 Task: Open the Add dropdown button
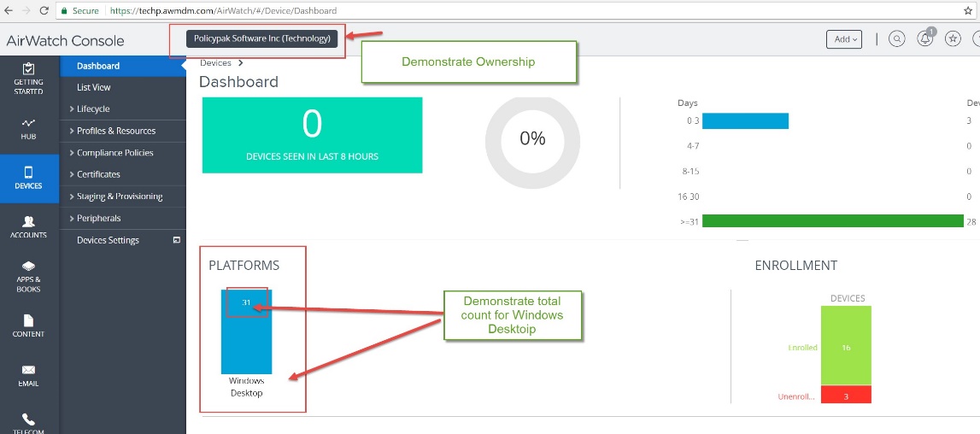click(x=843, y=39)
